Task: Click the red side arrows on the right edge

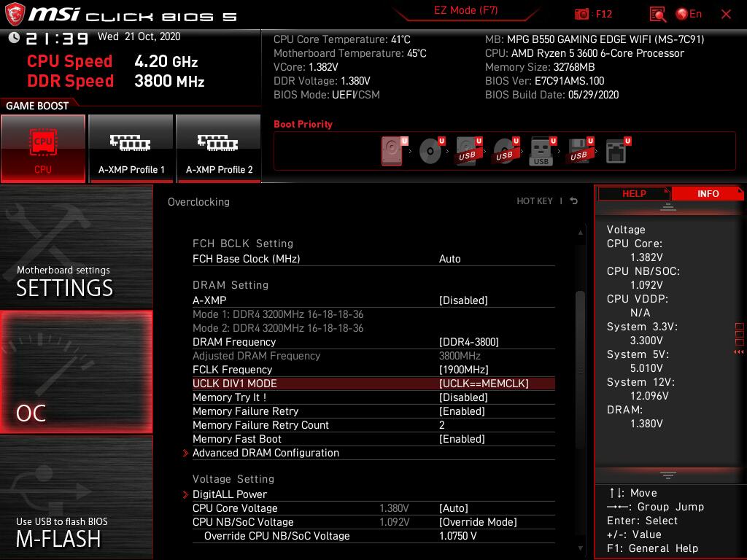Action: point(738,352)
